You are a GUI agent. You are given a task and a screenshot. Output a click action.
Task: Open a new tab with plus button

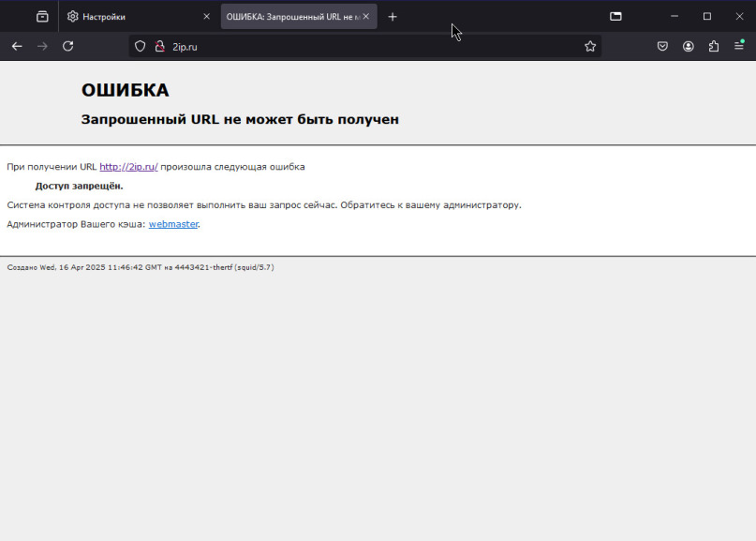393,17
